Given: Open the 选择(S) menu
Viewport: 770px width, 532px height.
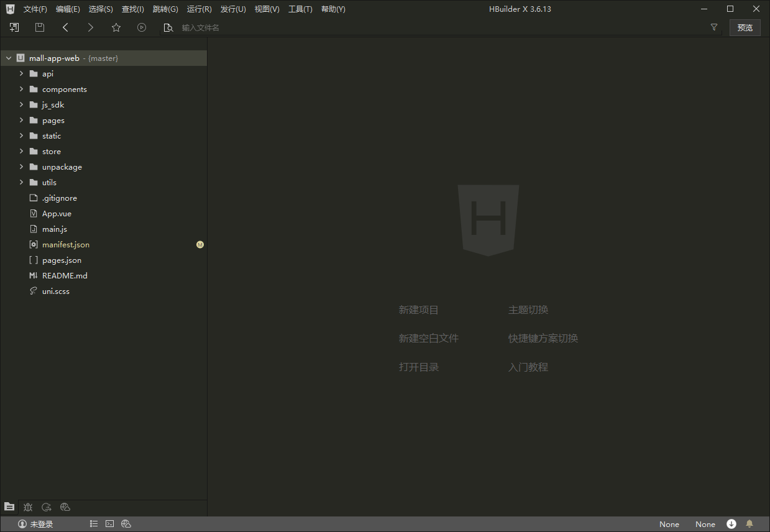Looking at the screenshot, I should [x=101, y=9].
